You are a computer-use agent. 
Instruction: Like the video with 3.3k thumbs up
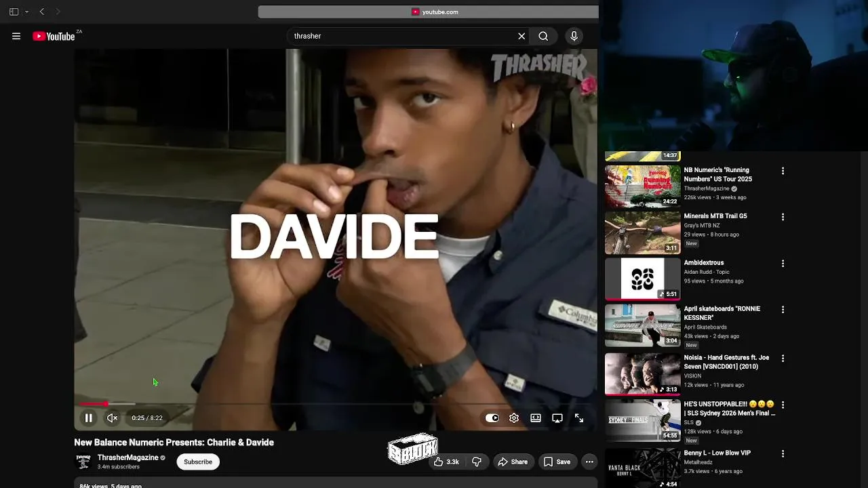tap(446, 462)
